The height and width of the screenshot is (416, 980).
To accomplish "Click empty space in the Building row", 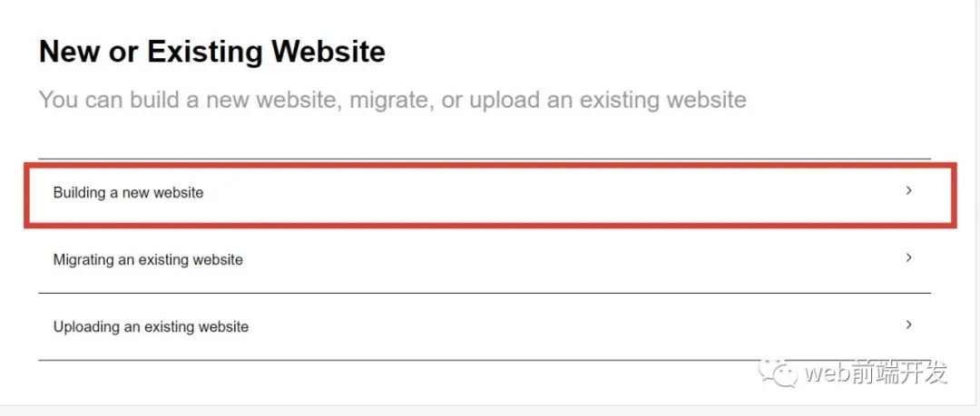I will 544,192.
